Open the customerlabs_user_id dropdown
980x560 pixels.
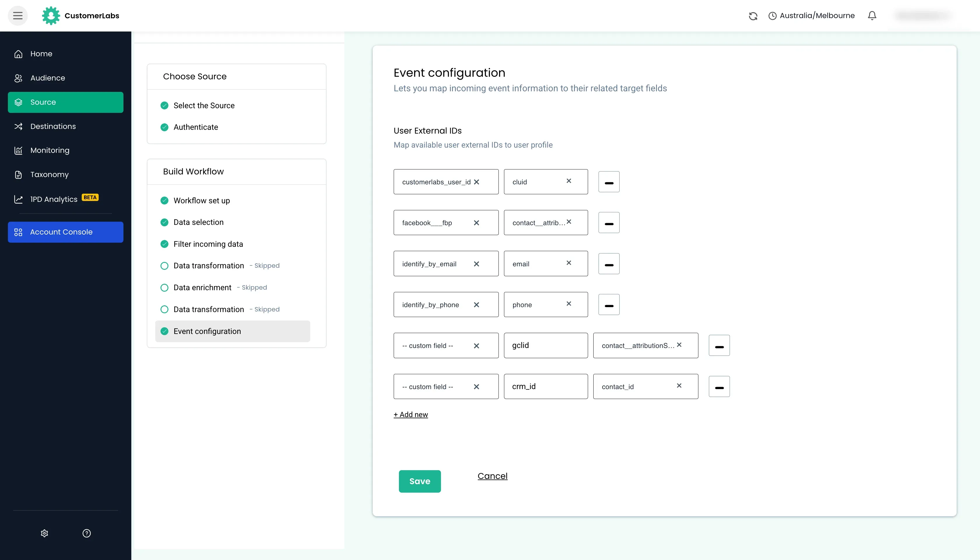(446, 181)
